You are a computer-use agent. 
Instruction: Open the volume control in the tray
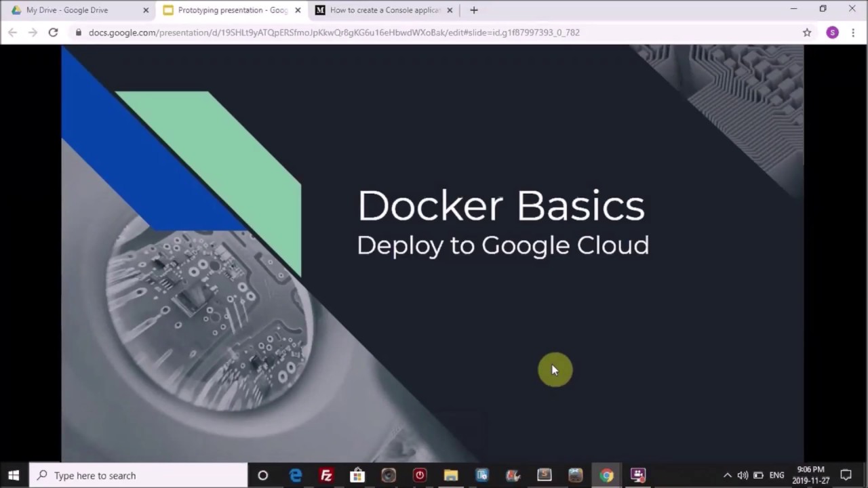(x=743, y=475)
